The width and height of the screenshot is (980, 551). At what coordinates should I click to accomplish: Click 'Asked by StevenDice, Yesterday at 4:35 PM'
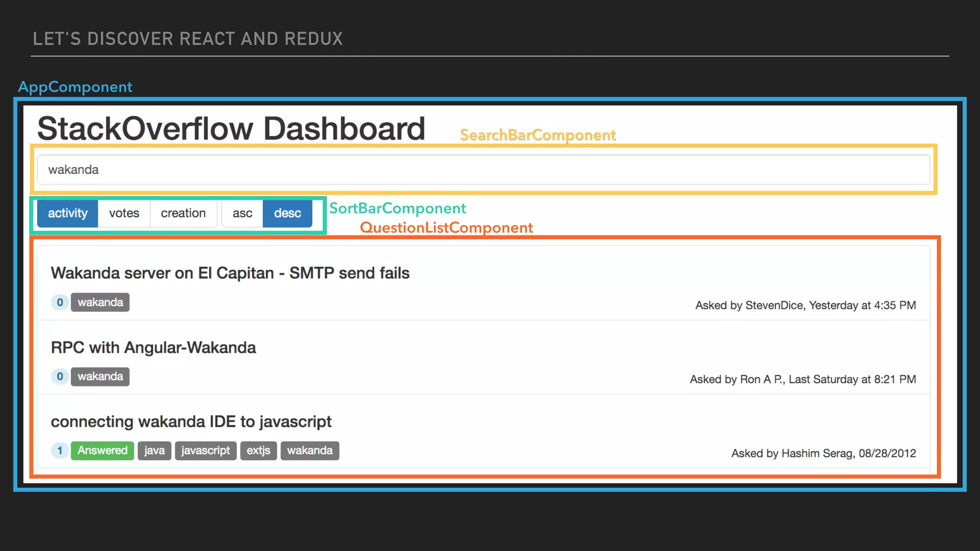click(x=805, y=305)
